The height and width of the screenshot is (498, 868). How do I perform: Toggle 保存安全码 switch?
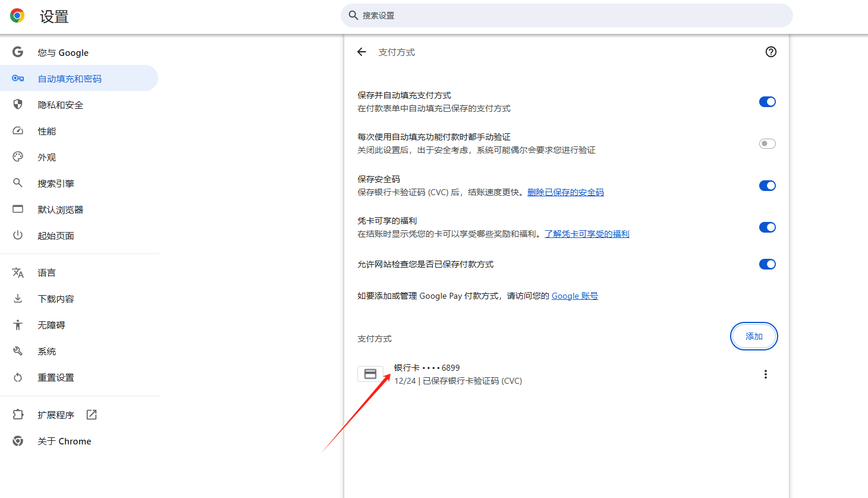point(768,186)
